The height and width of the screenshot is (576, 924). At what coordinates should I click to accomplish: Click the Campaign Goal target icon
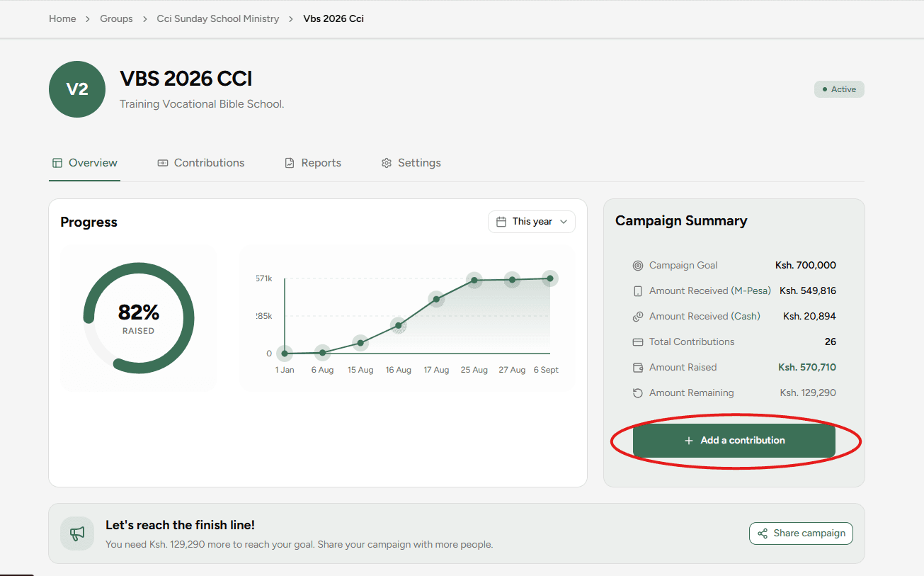click(638, 266)
